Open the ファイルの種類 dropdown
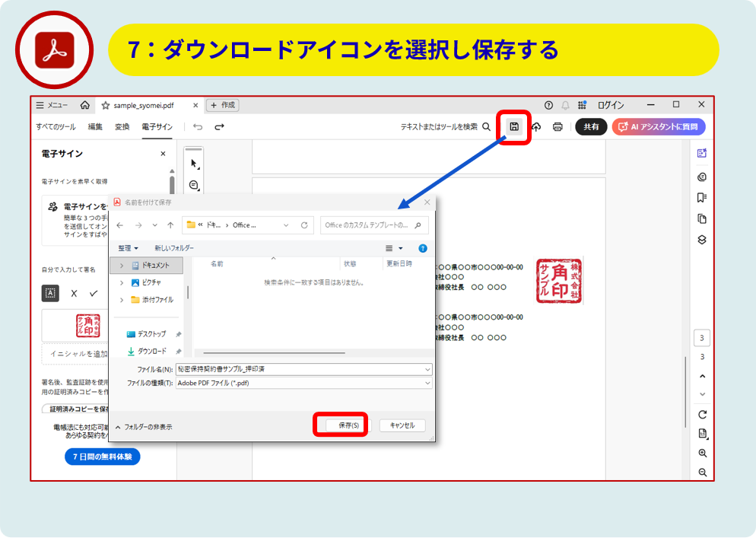The image size is (756, 538). [x=303, y=383]
